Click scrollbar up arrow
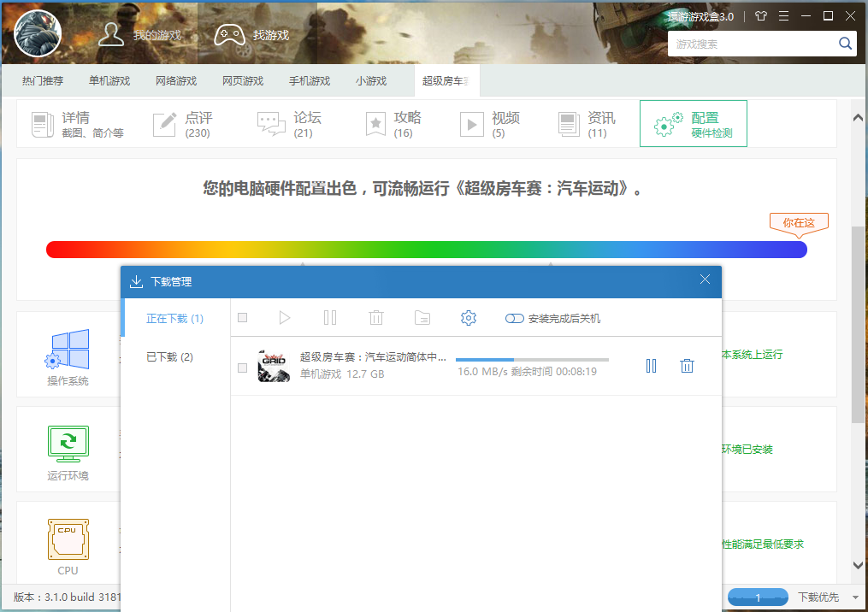868x612 pixels. click(858, 117)
